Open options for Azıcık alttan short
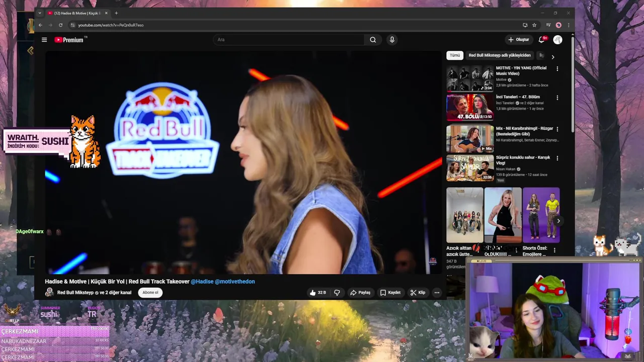 (477, 250)
